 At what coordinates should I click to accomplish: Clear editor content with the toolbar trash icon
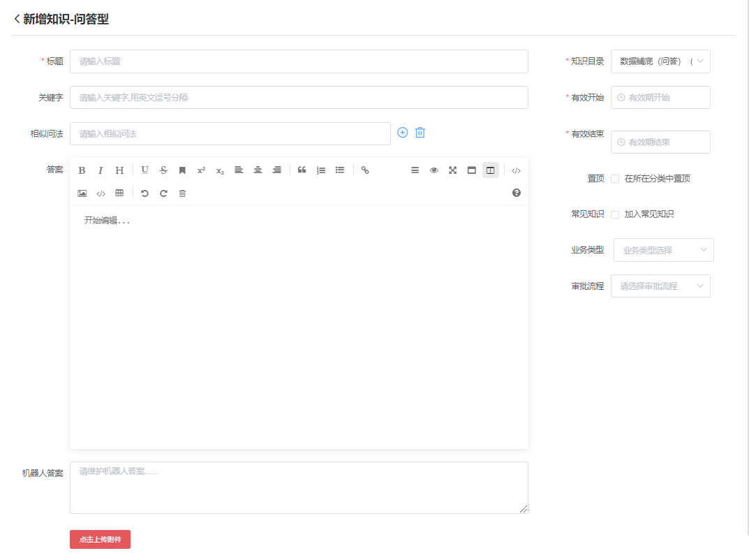pyautogui.click(x=182, y=193)
